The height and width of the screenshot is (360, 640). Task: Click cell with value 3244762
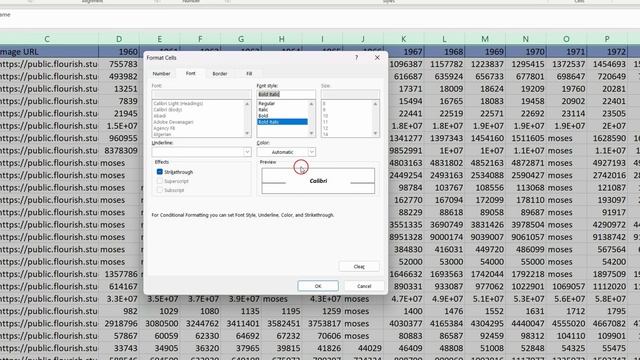tap(200, 324)
